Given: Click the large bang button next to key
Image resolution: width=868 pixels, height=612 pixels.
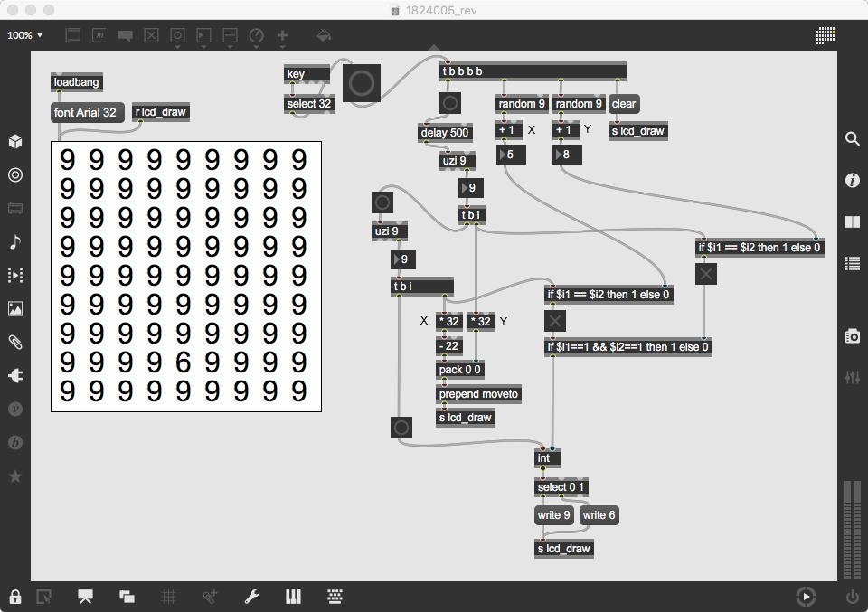Looking at the screenshot, I should (x=362, y=83).
